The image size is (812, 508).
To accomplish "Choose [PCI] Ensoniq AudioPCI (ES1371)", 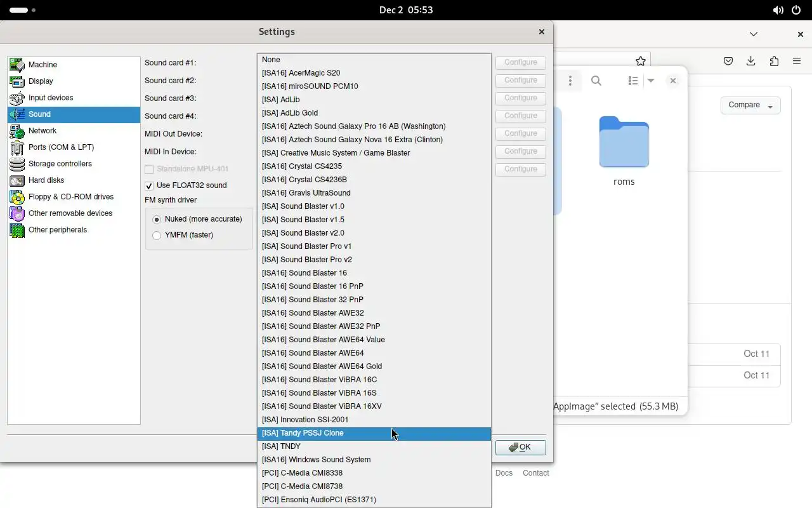I will point(374,500).
